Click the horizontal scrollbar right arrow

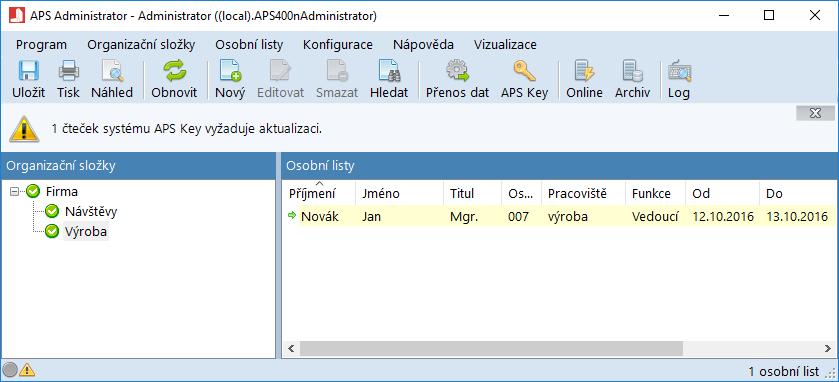(x=827, y=349)
